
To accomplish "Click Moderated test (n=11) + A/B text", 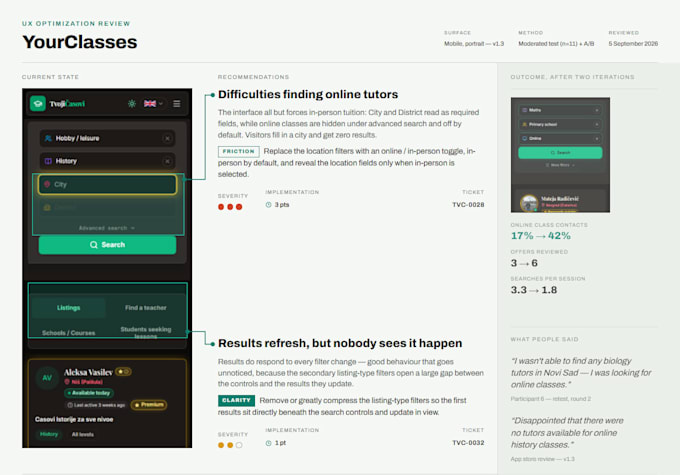I will (556, 44).
